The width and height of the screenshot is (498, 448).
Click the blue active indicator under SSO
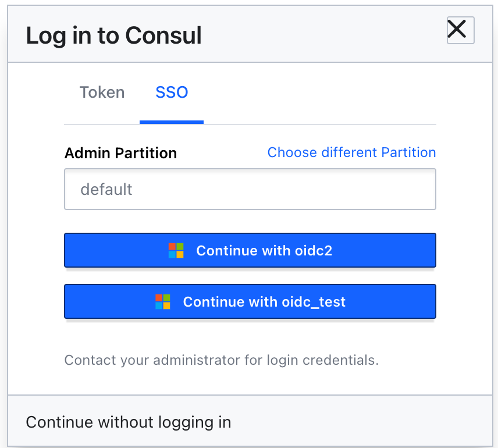tap(172, 122)
